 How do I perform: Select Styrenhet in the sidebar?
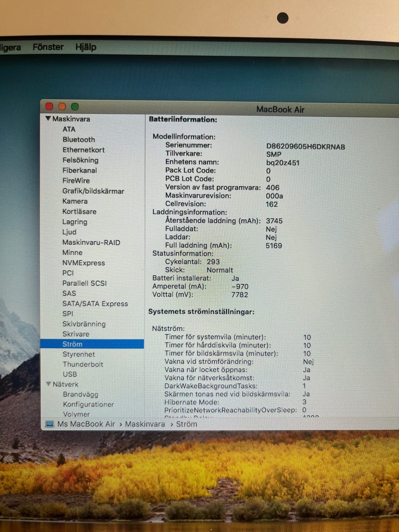[79, 354]
